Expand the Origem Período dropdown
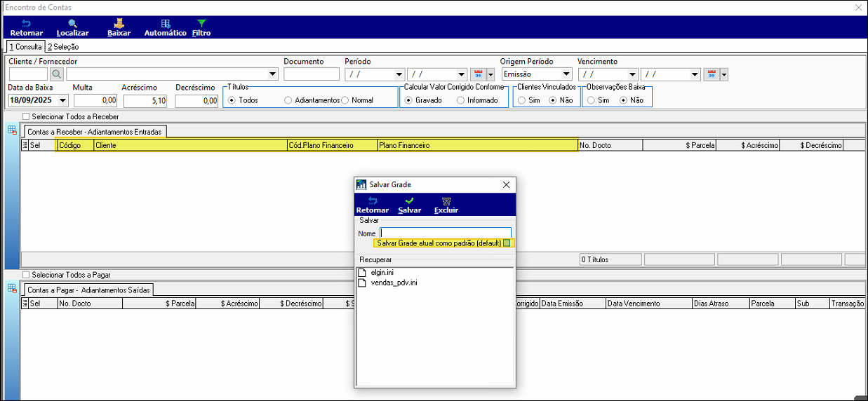868x401 pixels. 566,74
